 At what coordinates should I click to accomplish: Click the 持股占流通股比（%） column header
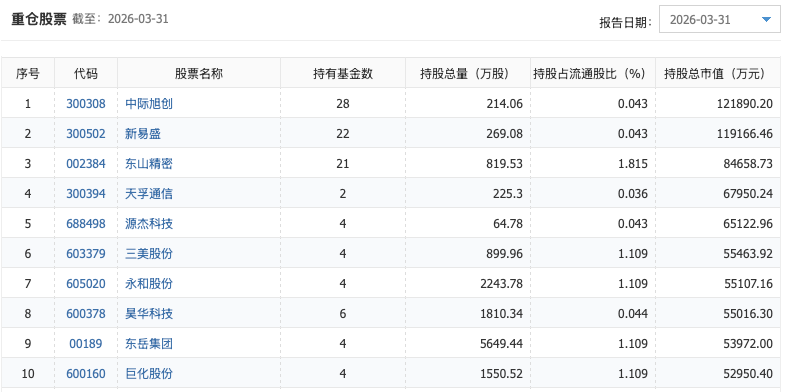point(593,74)
